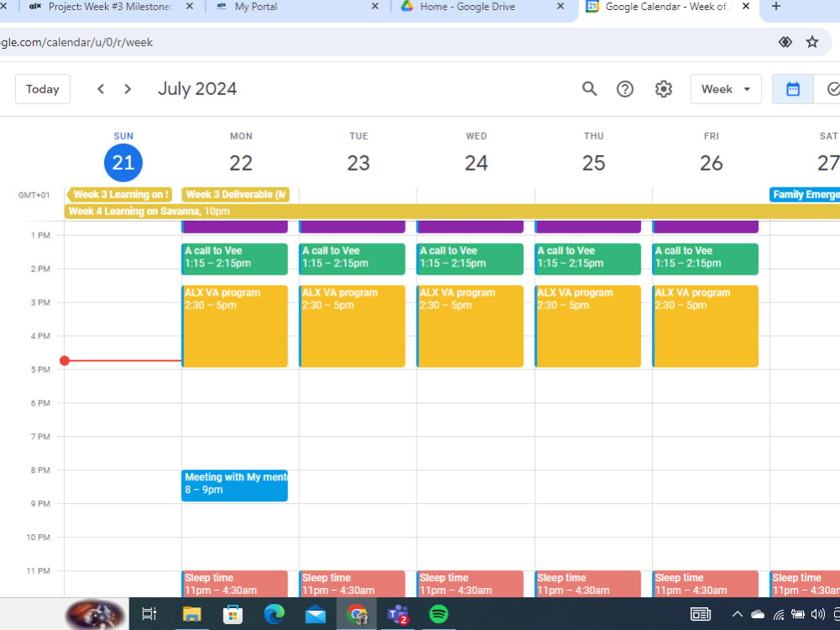Click the GMT+01 timezone label
Screen dimensions: 840x630
point(34,195)
